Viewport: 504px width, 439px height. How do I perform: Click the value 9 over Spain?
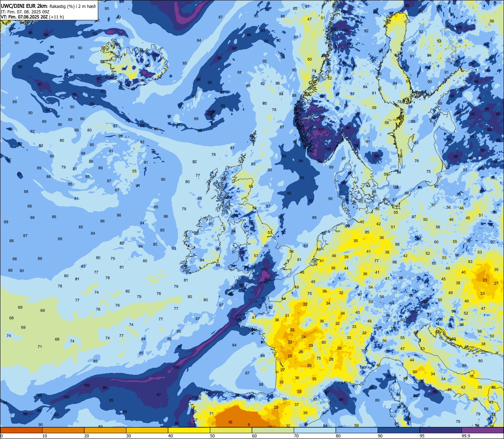249,424
